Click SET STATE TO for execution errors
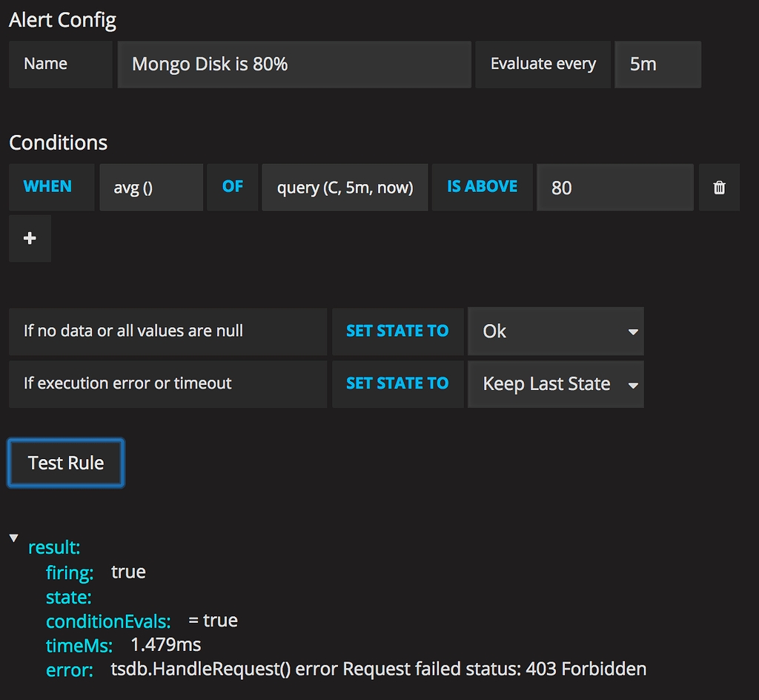759x700 pixels. coord(397,384)
